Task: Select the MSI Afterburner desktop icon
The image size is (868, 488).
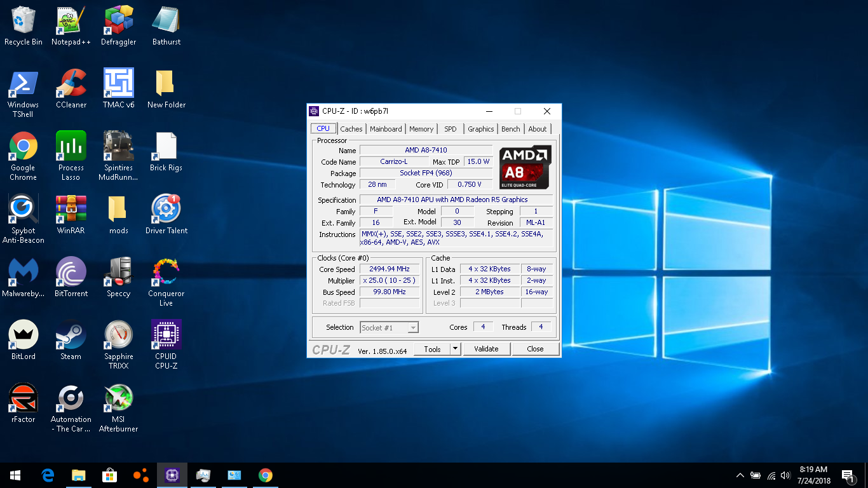Action: pos(119,408)
